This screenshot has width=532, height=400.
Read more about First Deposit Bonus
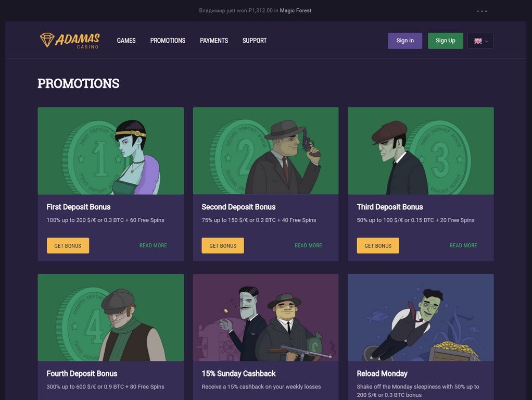153,245
